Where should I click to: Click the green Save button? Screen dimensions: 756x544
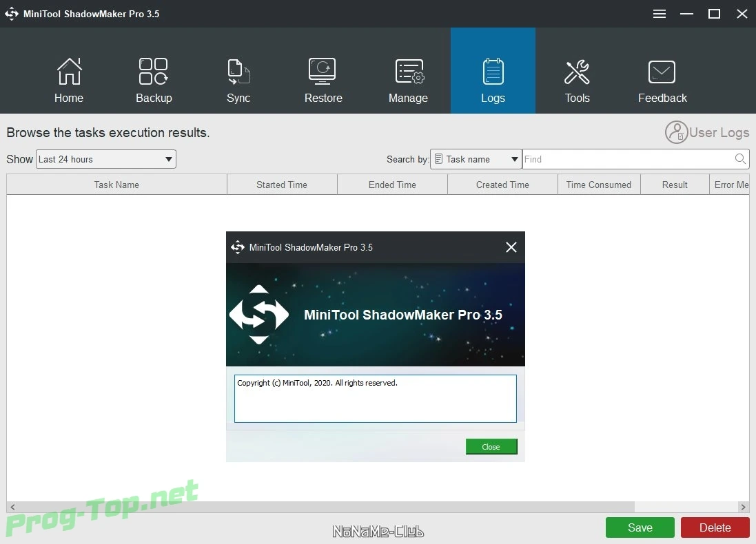pos(640,527)
